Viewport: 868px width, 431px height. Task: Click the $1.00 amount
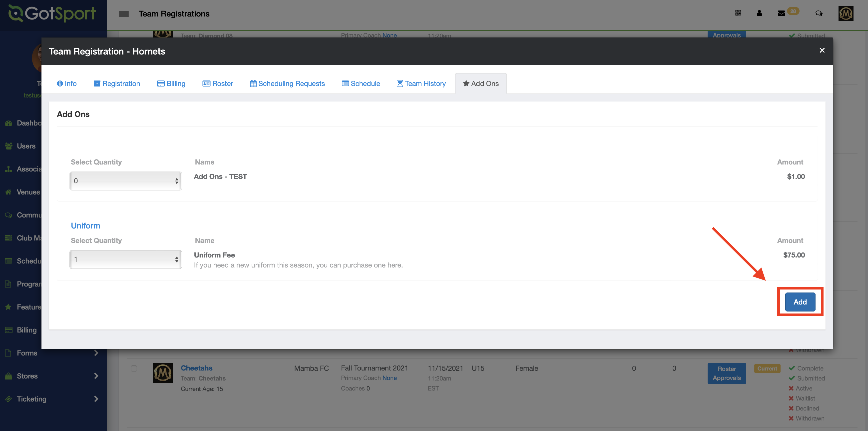[796, 176]
